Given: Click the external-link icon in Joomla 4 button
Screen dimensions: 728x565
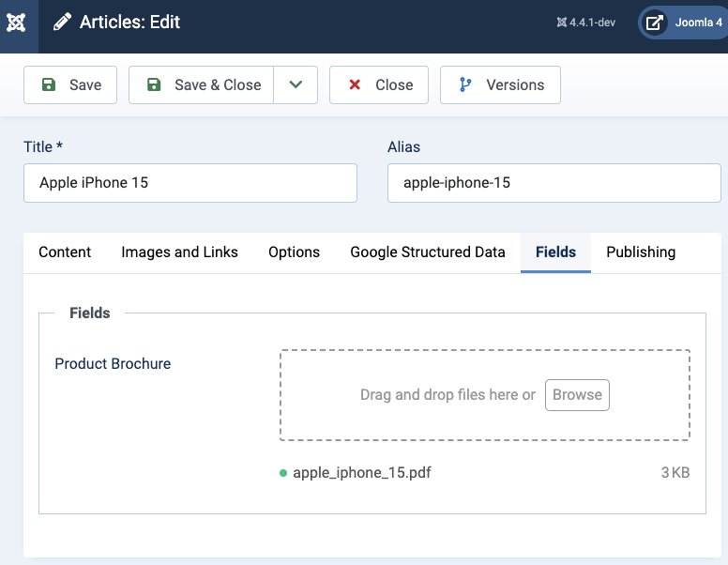Looking at the screenshot, I should pos(654,23).
